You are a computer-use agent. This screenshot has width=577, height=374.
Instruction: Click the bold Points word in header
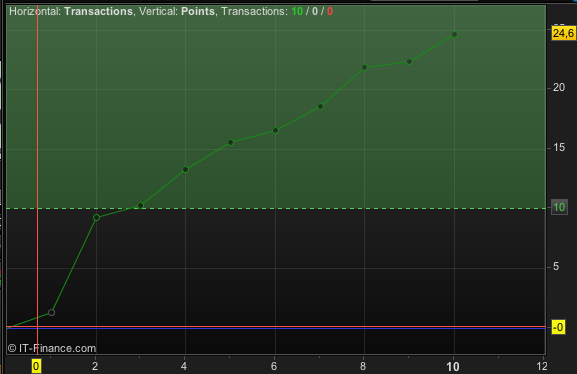click(198, 11)
